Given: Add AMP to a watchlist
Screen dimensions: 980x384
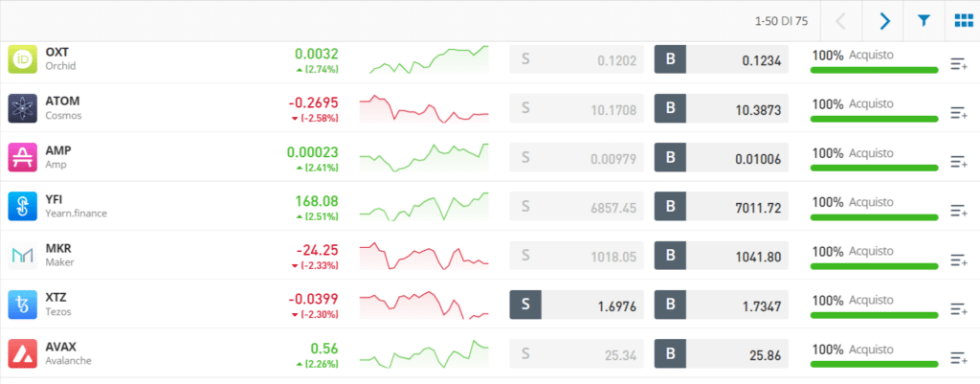Looking at the screenshot, I should pyautogui.click(x=959, y=162).
